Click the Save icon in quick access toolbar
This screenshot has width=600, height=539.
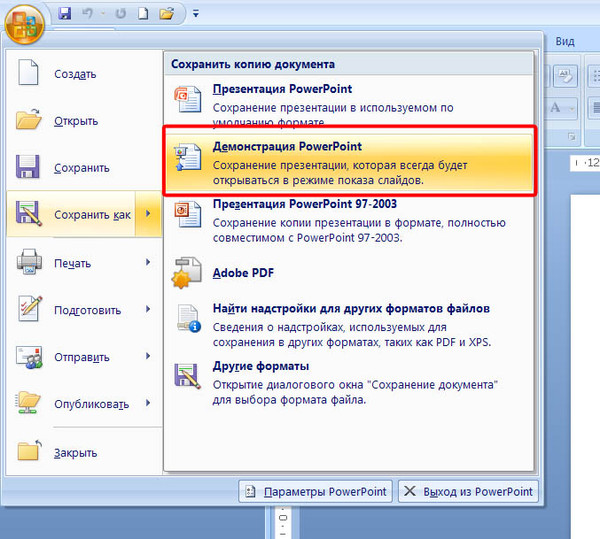tap(65, 14)
